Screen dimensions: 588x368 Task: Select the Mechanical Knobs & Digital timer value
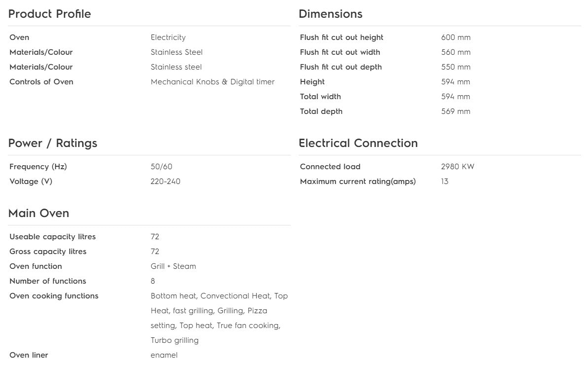tap(212, 82)
